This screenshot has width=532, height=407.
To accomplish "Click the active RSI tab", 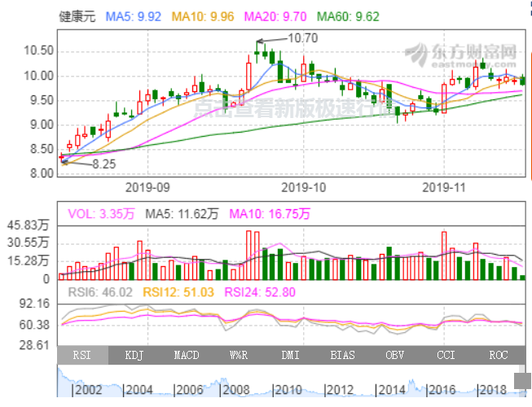I will [82, 356].
